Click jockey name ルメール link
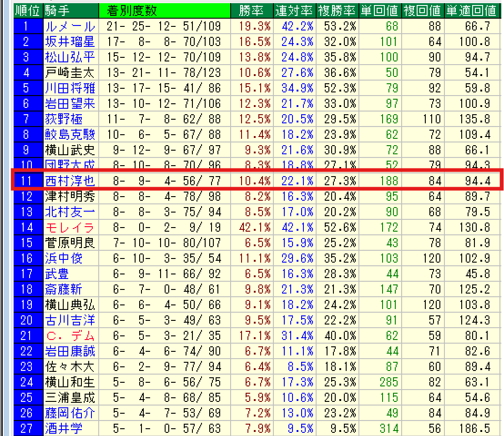The width and height of the screenshot is (504, 436). pos(70,26)
